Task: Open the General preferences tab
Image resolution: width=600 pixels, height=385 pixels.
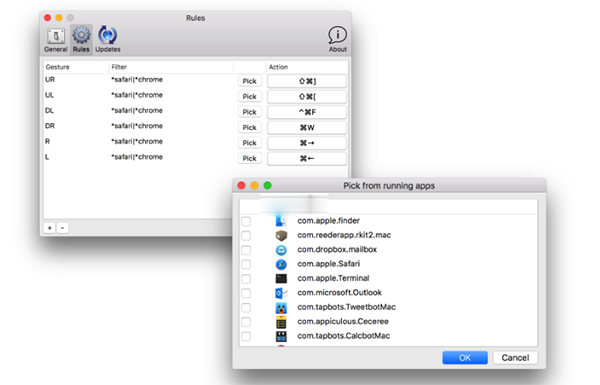Action: [x=56, y=40]
